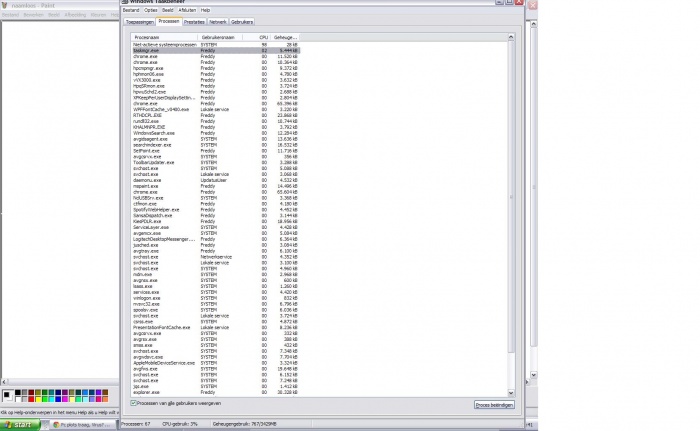Screen dimensions: 700x431
Task: Select the SansaDispatch.exe process
Action: [216, 215]
